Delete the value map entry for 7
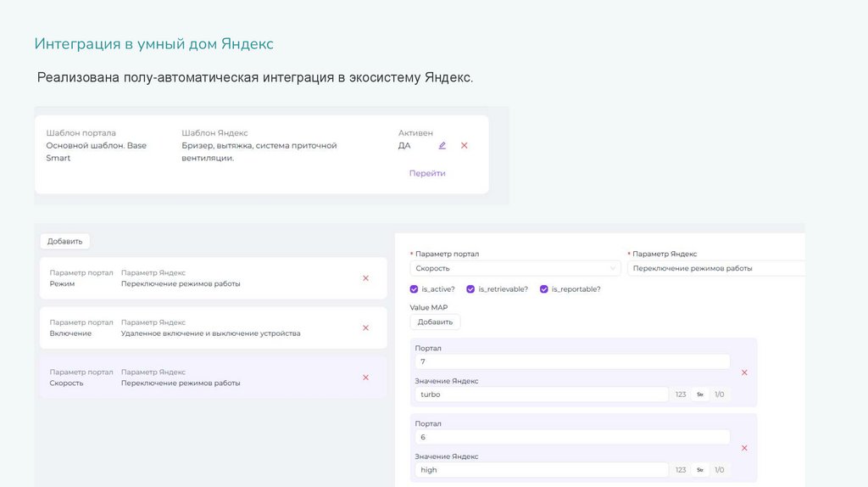This screenshot has height=487, width=868. click(744, 372)
